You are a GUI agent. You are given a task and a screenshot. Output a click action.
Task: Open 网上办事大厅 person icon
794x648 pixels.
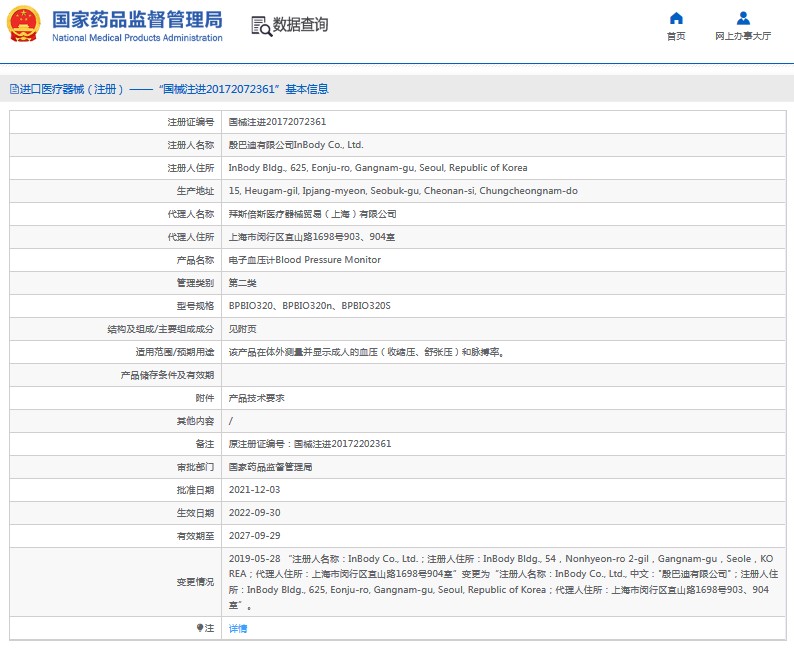pyautogui.click(x=743, y=18)
